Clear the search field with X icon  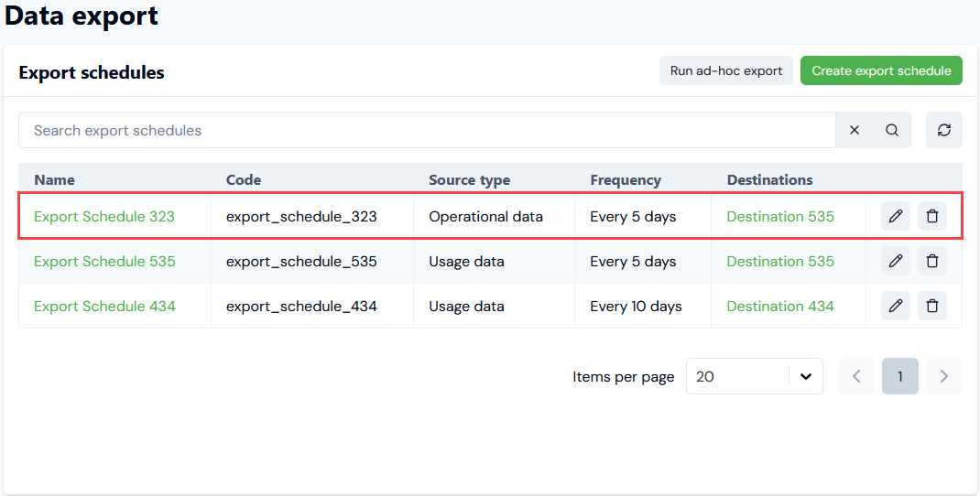pyautogui.click(x=855, y=130)
